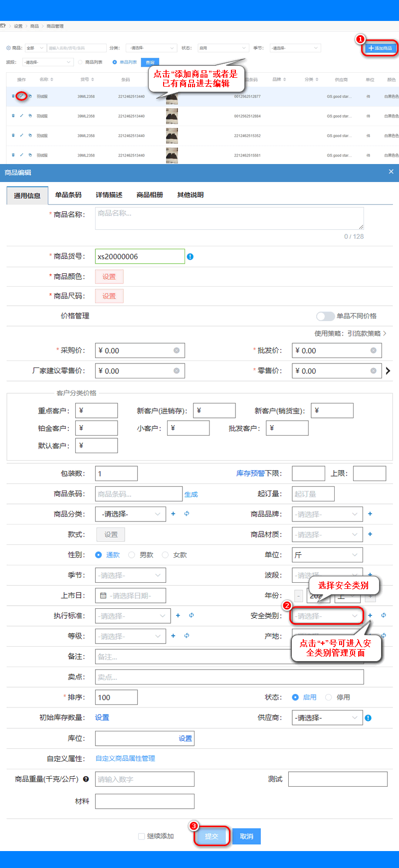Switch to the 通用信息 tab
Viewport: 399px width, 868px height.
tap(27, 195)
